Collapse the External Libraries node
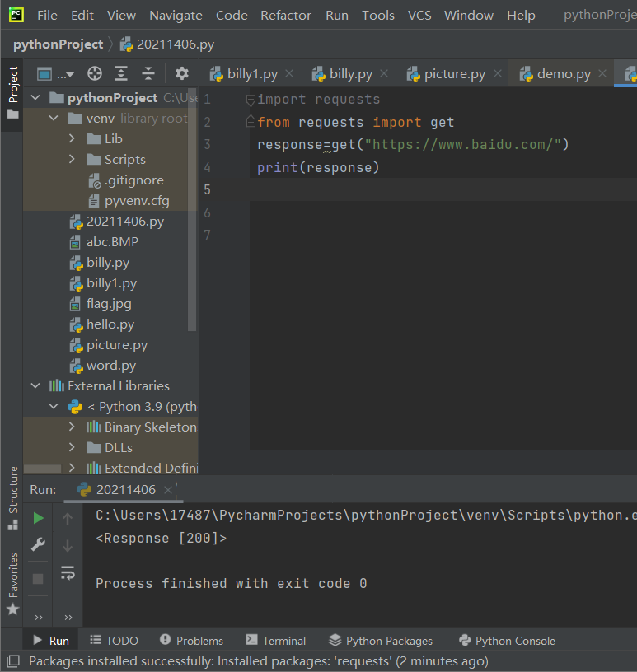The height and width of the screenshot is (672, 637). pos(35,385)
